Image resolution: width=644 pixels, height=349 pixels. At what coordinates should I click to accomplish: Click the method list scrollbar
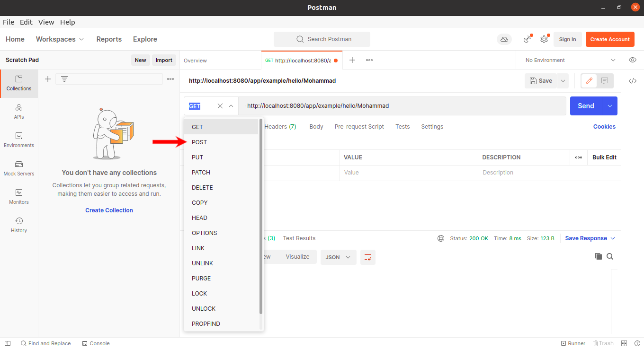coord(261,216)
